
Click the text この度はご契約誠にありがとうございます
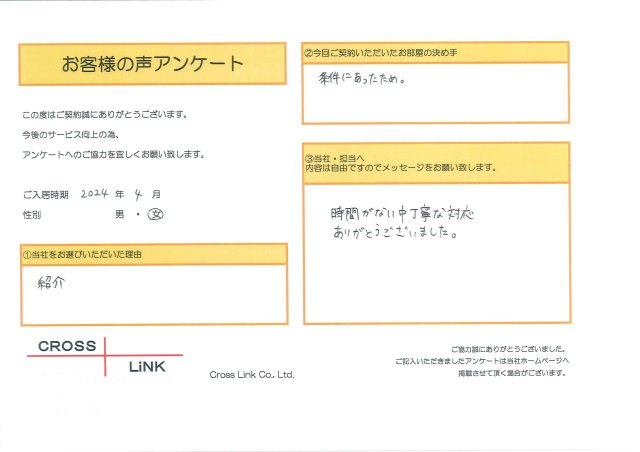[x=105, y=115]
